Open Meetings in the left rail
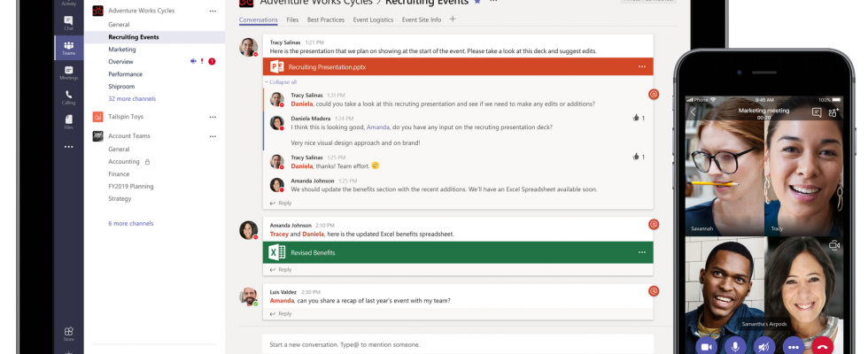868x354 pixels. pyautogui.click(x=69, y=73)
